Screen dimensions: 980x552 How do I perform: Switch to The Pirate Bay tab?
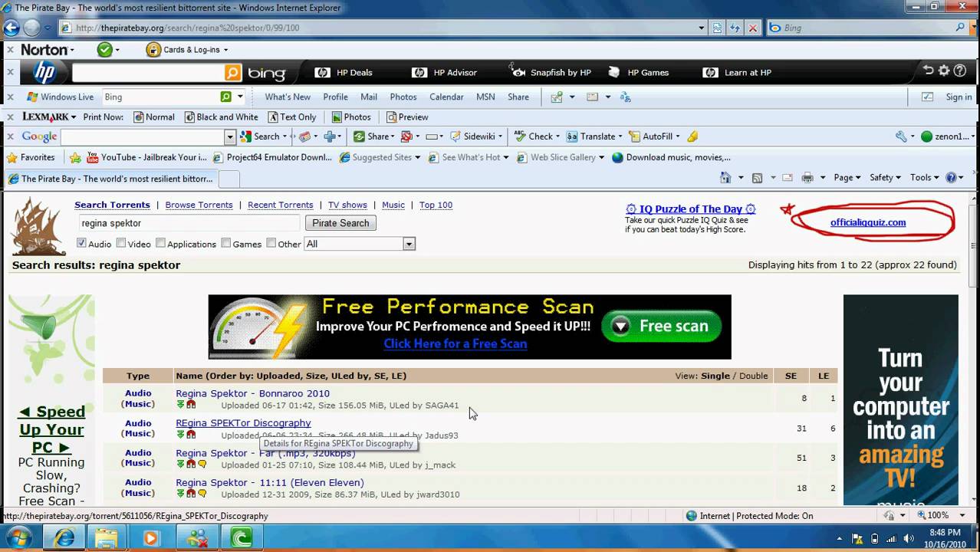coord(110,179)
